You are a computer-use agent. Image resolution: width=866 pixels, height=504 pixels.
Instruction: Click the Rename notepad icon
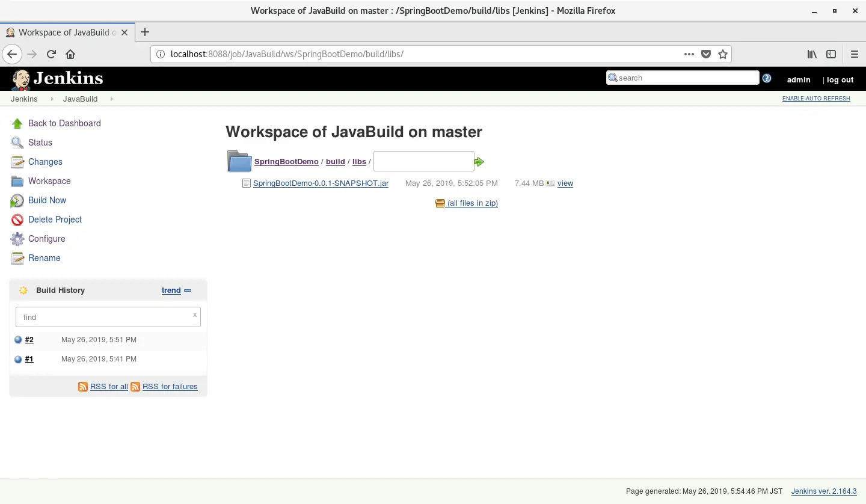17,258
